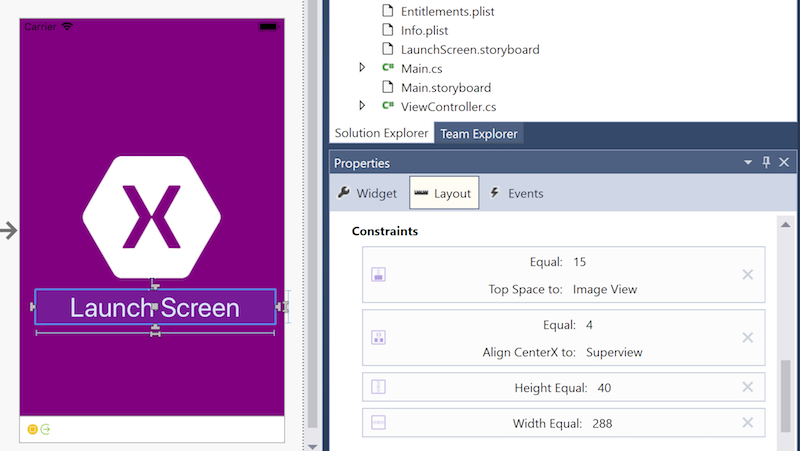Click the width constraint indicator below label
The image size is (800, 451).
(x=155, y=333)
